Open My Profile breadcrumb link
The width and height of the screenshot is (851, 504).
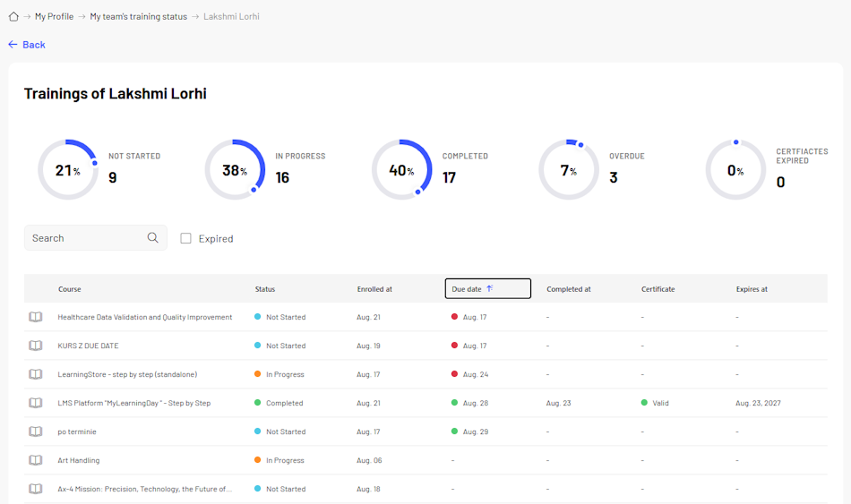click(54, 16)
